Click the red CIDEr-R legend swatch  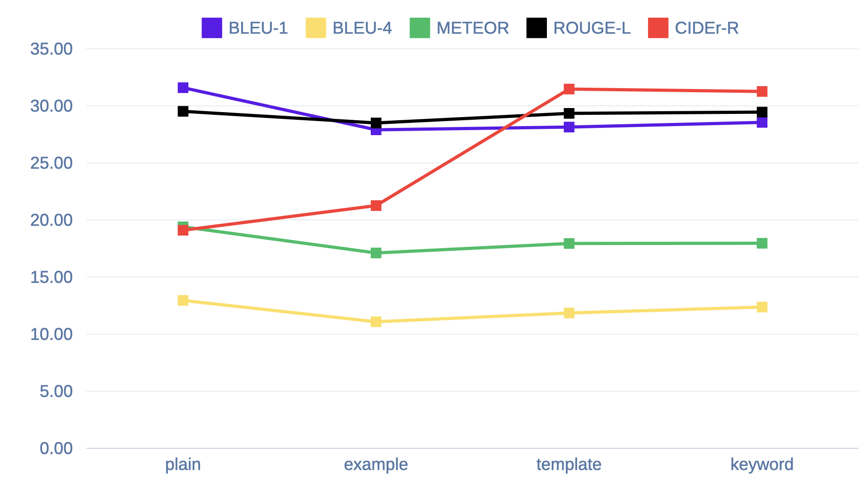(x=658, y=28)
